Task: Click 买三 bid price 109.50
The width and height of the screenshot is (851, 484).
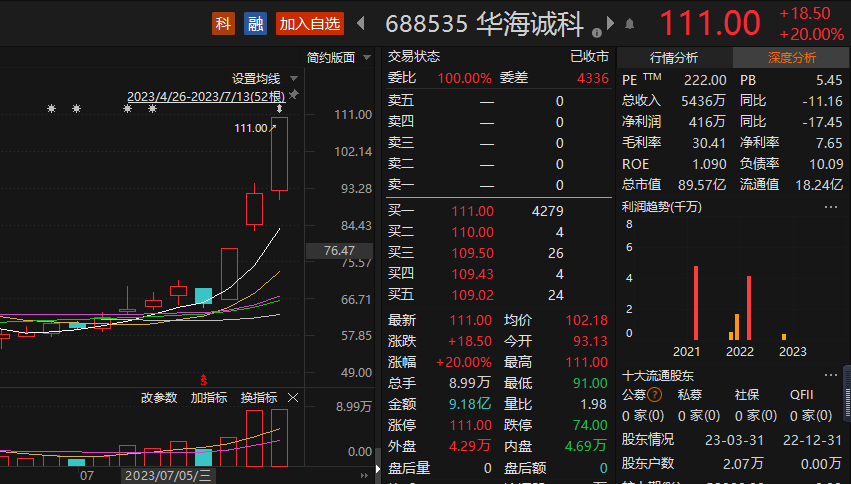Action: 472,253
